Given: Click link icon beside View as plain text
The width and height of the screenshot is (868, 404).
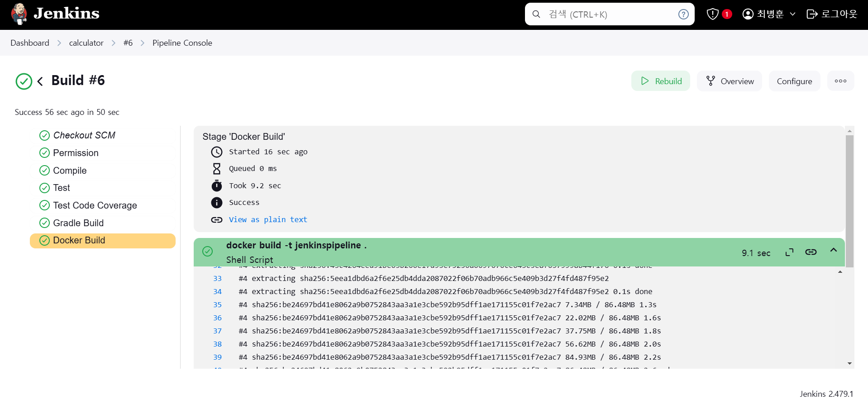Looking at the screenshot, I should 217,220.
